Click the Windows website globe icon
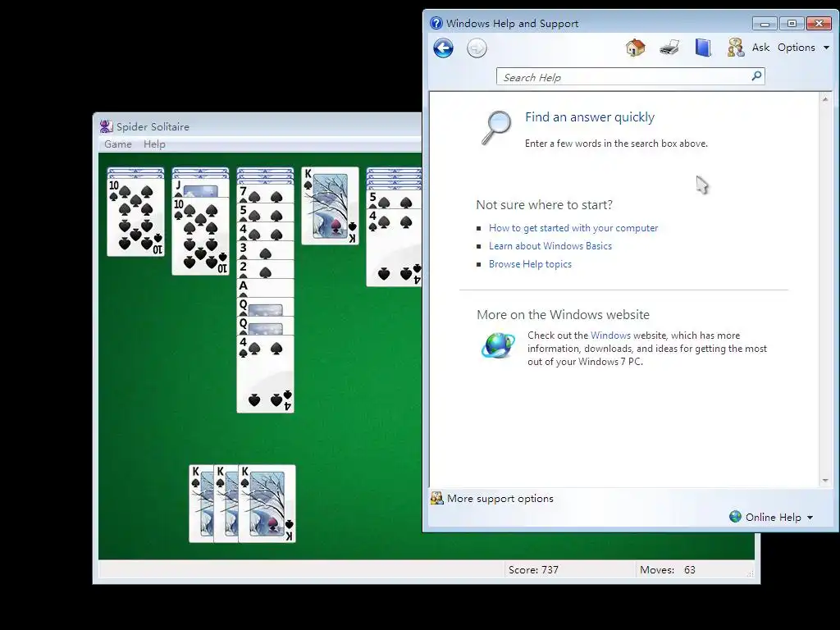This screenshot has width=840, height=630. (498, 345)
